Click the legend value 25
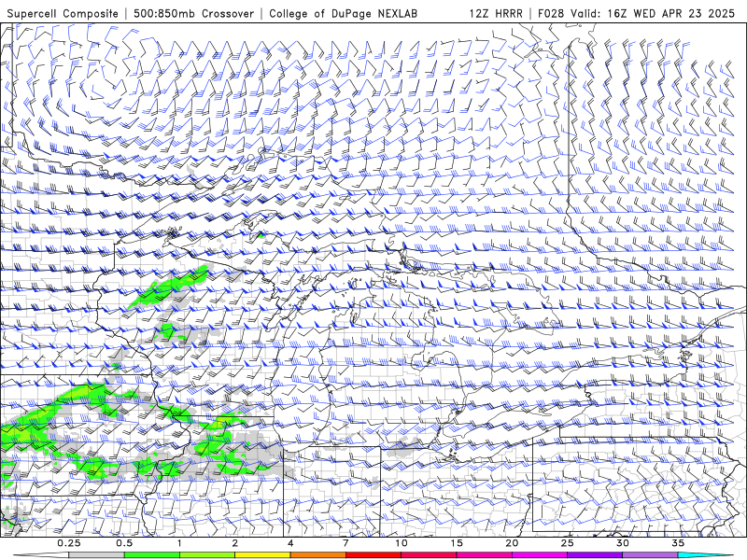The width and height of the screenshot is (747, 560). tap(567, 543)
